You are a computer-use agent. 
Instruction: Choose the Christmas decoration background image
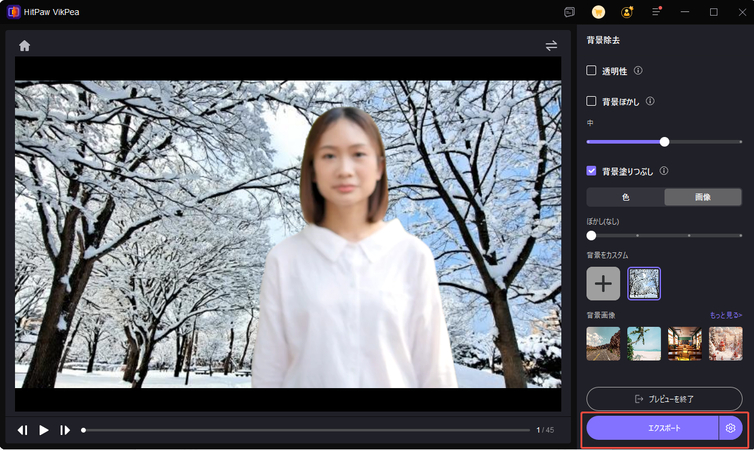click(726, 344)
